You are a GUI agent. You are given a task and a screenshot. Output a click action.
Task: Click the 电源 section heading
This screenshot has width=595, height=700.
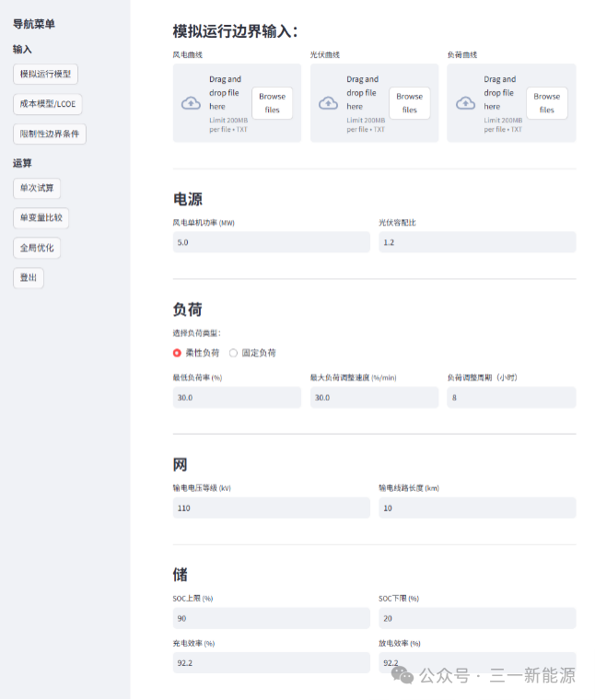click(188, 199)
